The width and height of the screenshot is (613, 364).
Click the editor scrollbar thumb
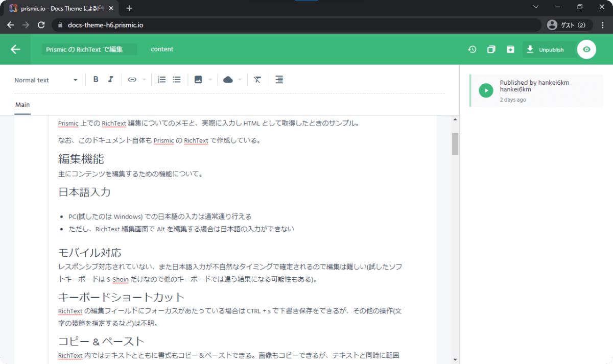(455, 144)
